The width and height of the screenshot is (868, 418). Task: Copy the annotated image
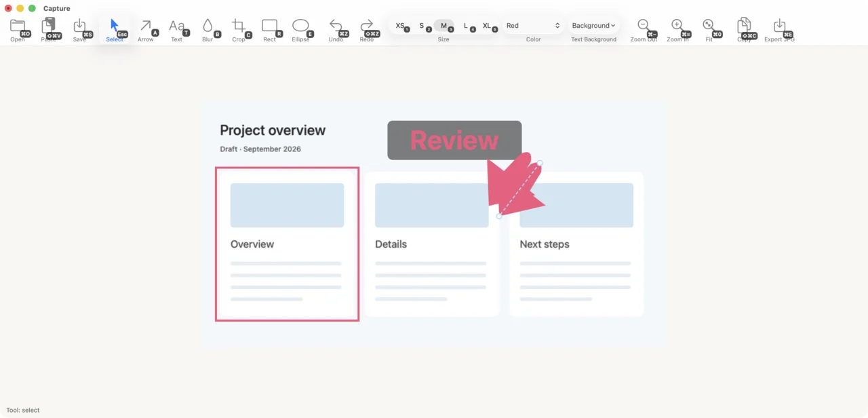click(x=744, y=29)
